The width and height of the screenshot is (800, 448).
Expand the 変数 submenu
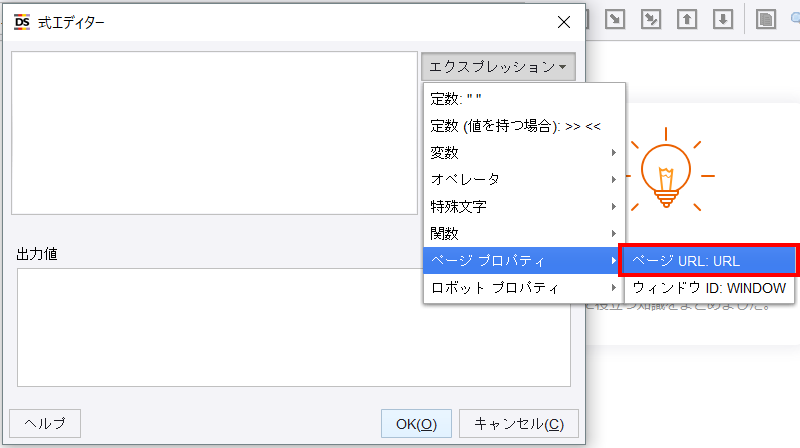524,153
